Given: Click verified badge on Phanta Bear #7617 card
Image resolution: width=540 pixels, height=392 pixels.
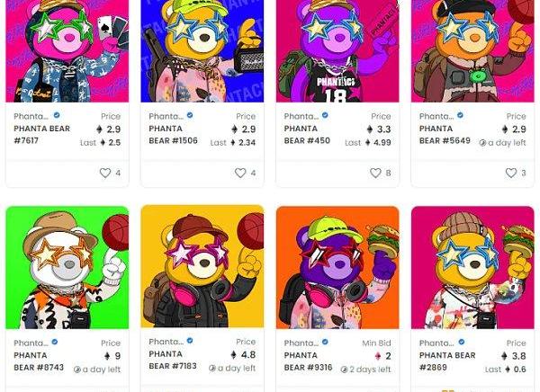Looking at the screenshot, I should click(x=57, y=115).
